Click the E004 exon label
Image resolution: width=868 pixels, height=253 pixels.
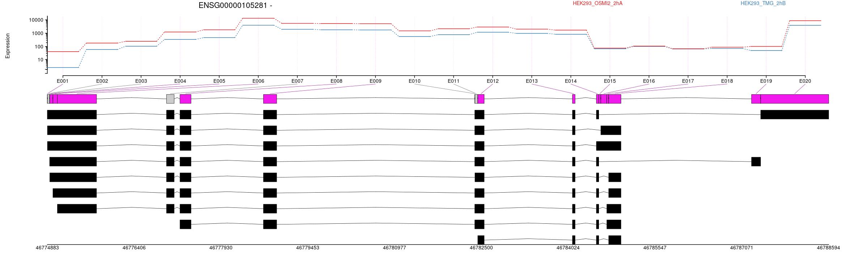(x=180, y=81)
